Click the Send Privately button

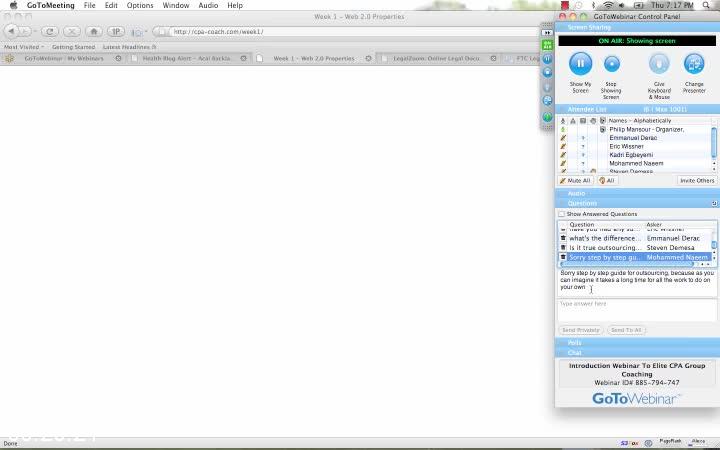point(581,330)
